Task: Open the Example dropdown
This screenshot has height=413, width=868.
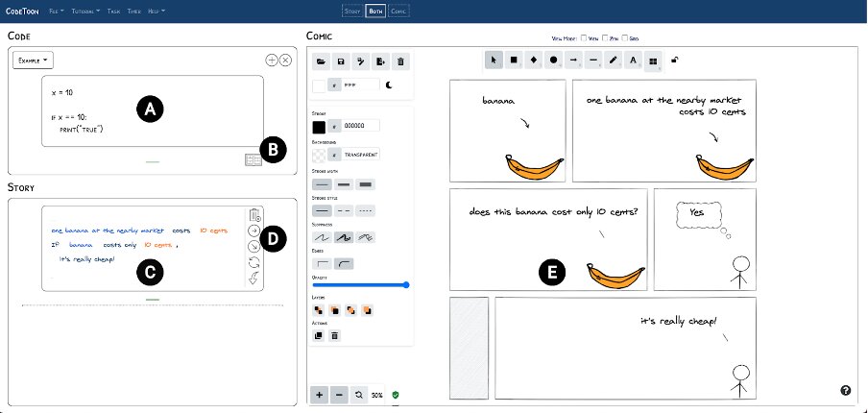Action: [33, 60]
